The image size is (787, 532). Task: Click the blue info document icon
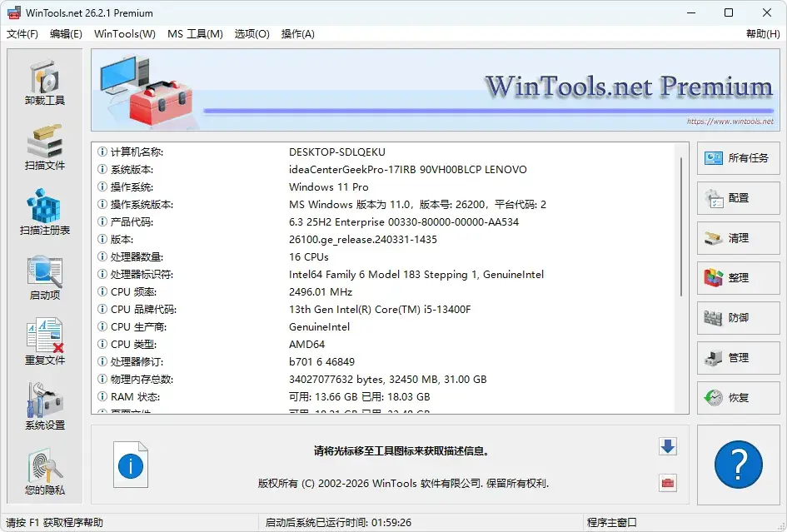[131, 465]
